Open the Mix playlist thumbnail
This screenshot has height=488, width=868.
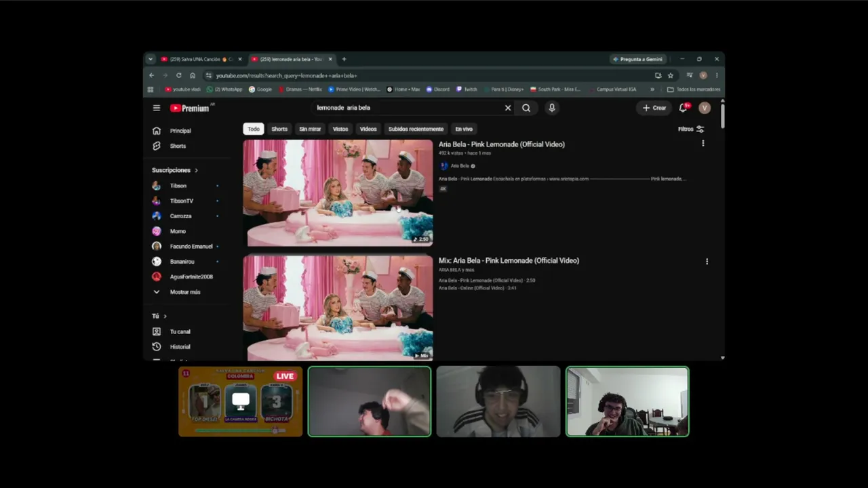(338, 308)
